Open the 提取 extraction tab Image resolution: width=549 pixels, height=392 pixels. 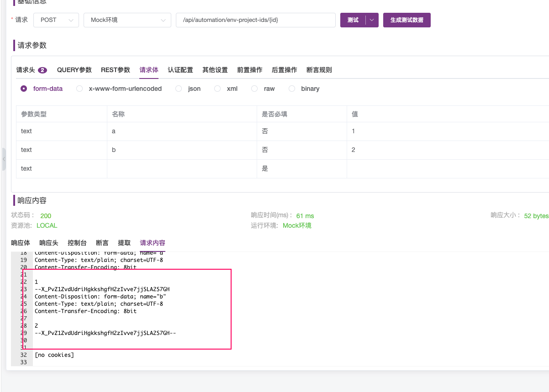tap(124, 243)
